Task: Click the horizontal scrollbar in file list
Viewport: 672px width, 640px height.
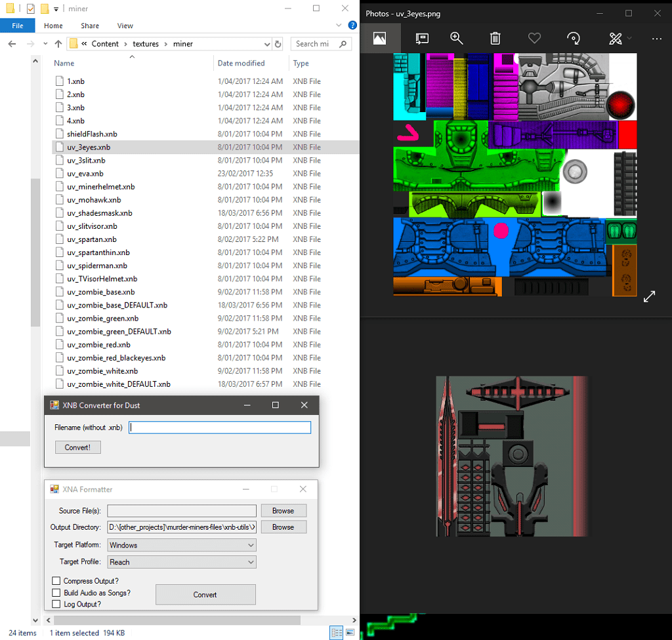Action: pyautogui.click(x=177, y=620)
